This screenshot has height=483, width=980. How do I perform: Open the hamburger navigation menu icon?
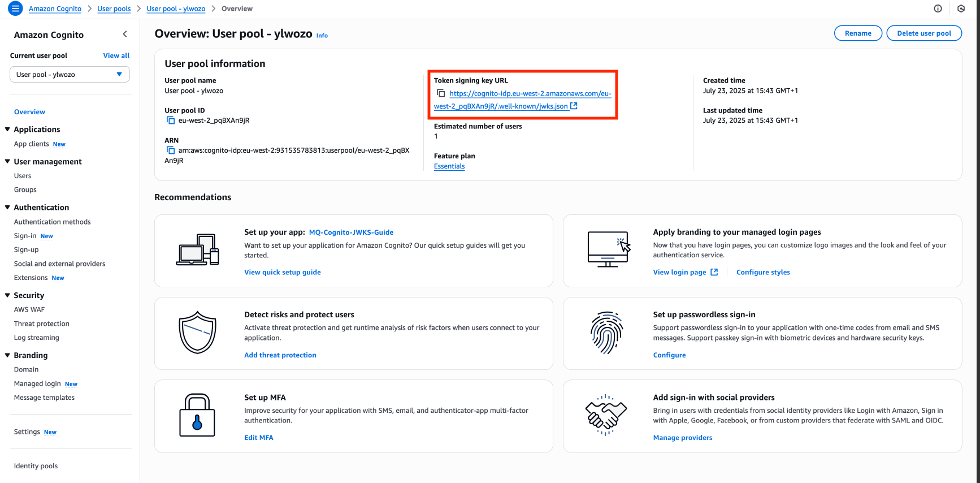click(x=15, y=8)
